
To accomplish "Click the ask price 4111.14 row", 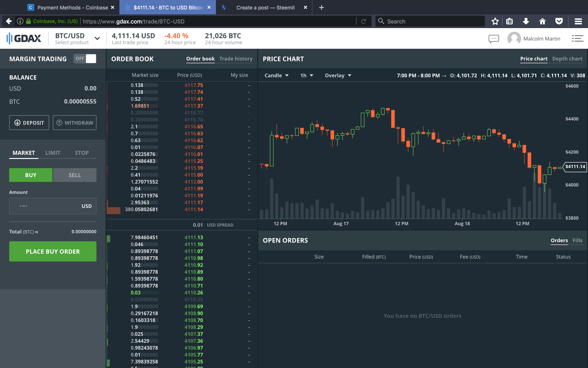I will [182, 209].
